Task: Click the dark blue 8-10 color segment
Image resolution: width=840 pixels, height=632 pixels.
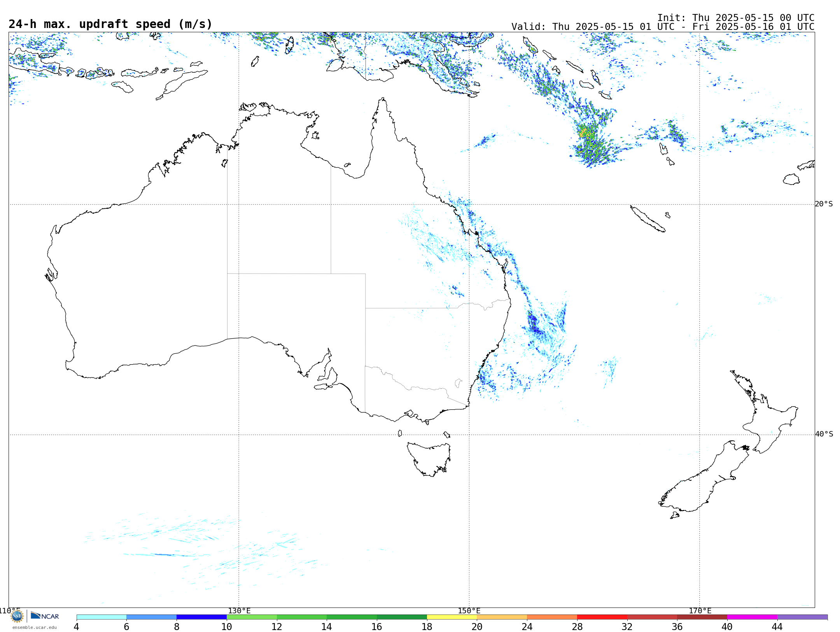Action: (x=201, y=617)
